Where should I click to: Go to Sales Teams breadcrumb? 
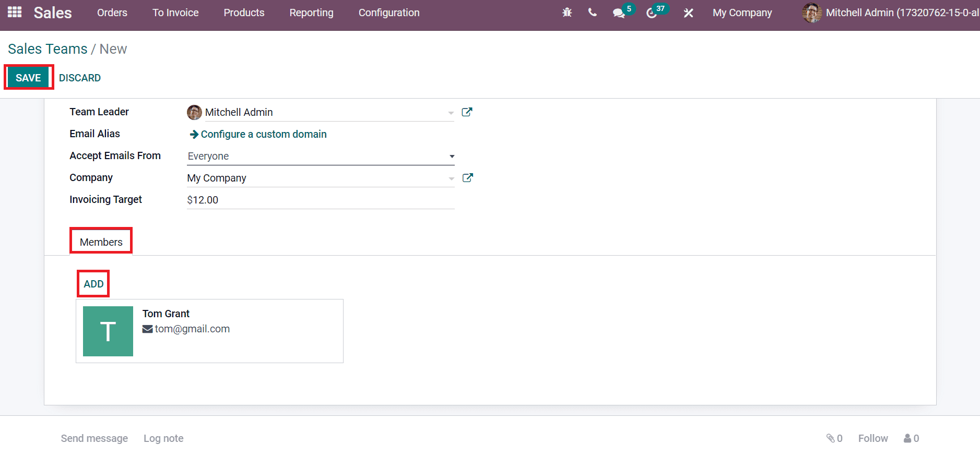[x=48, y=49]
